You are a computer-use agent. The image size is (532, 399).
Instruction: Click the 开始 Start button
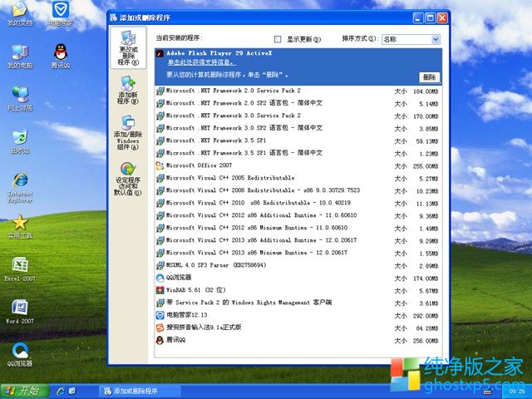coord(24,391)
